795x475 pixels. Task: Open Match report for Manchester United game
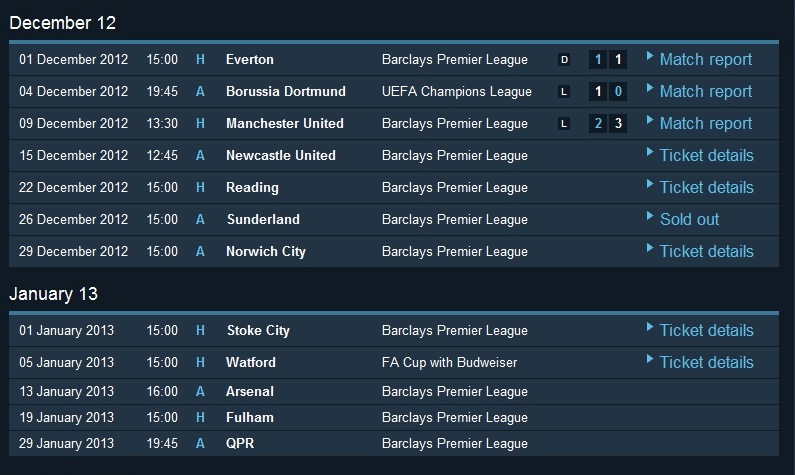click(x=705, y=123)
